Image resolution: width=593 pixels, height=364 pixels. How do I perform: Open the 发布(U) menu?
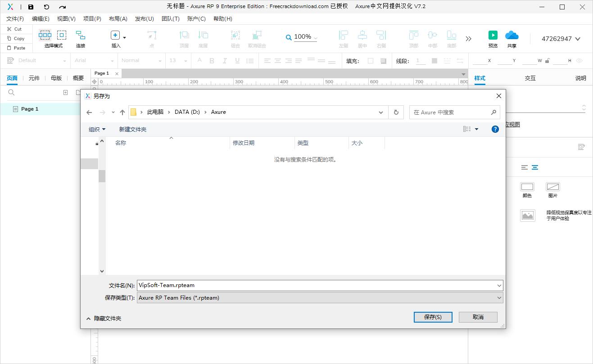[145, 19]
